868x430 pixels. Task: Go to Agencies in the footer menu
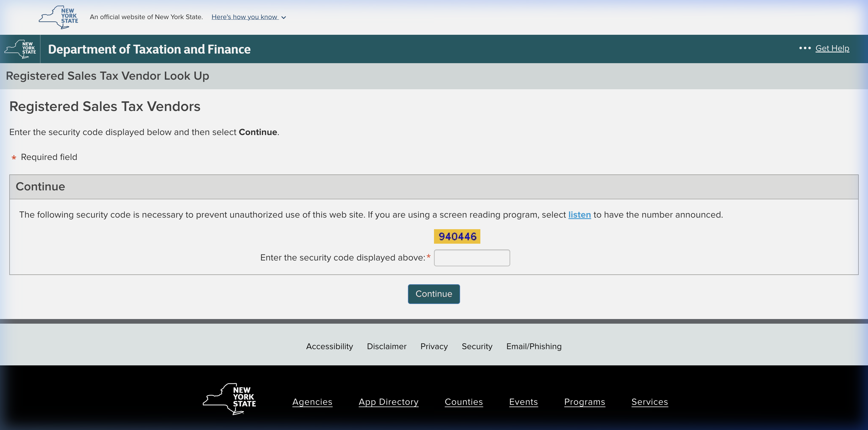pos(312,402)
